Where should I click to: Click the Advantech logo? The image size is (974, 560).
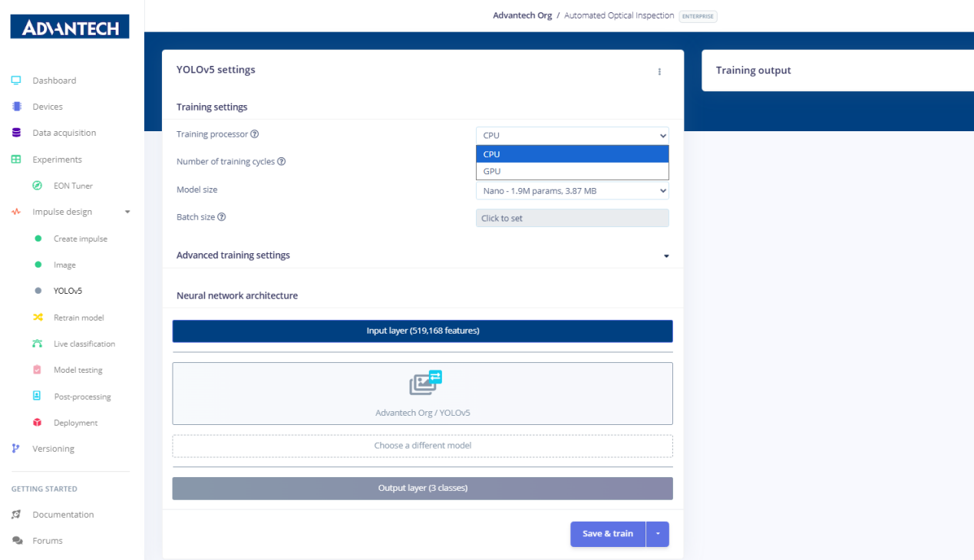pos(70,26)
